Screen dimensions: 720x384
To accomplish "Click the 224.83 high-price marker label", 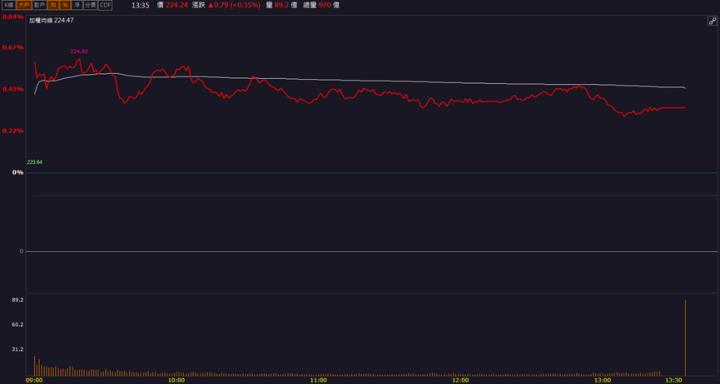I will tap(79, 51).
